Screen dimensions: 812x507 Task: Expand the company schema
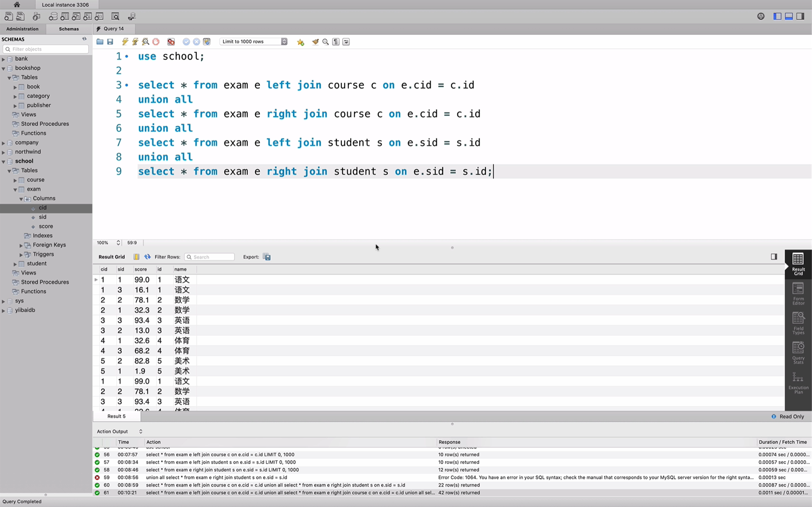click(x=3, y=143)
